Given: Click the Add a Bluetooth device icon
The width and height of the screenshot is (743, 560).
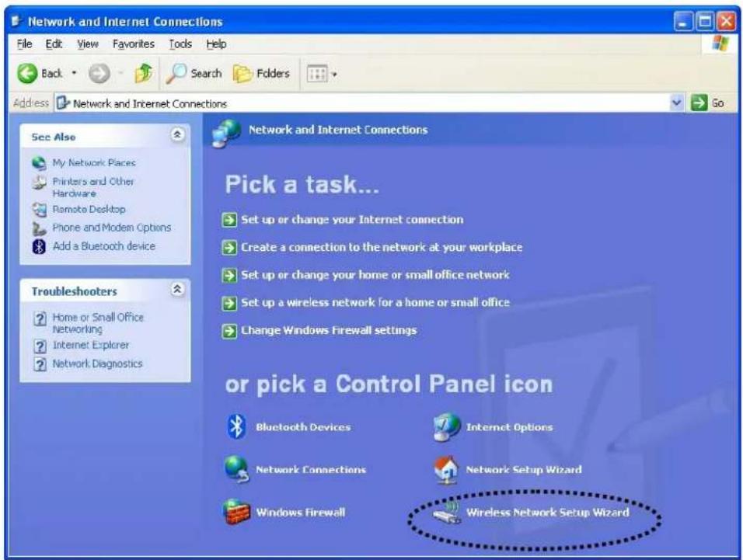Looking at the screenshot, I should [x=39, y=247].
